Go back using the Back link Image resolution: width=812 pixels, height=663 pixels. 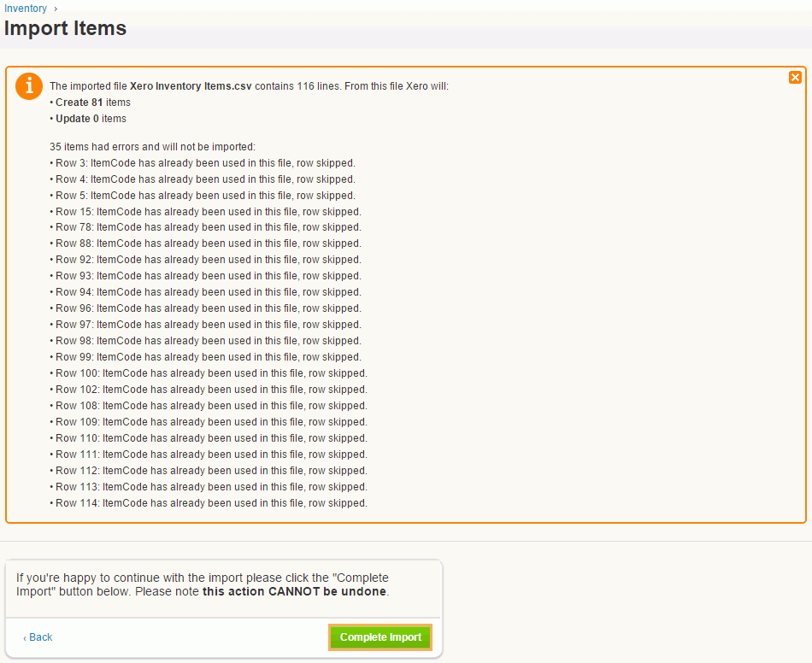(x=38, y=637)
